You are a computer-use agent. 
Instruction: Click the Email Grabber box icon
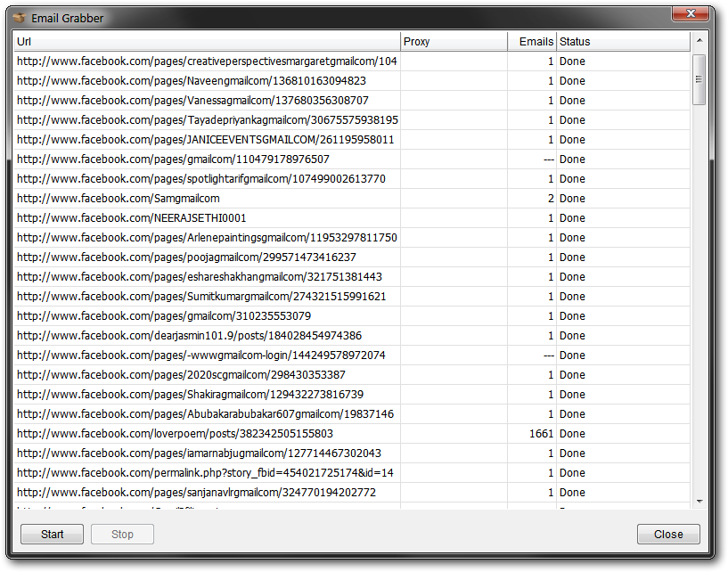20,18
